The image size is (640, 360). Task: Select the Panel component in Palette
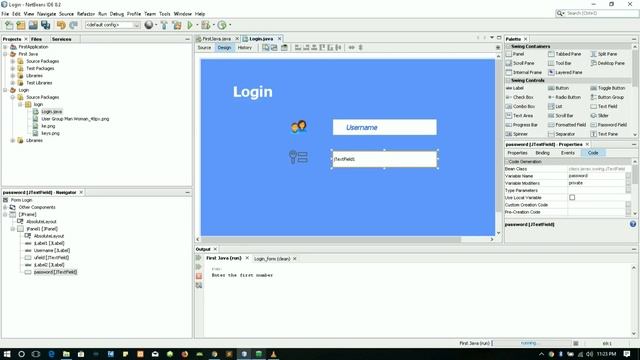(x=515, y=54)
